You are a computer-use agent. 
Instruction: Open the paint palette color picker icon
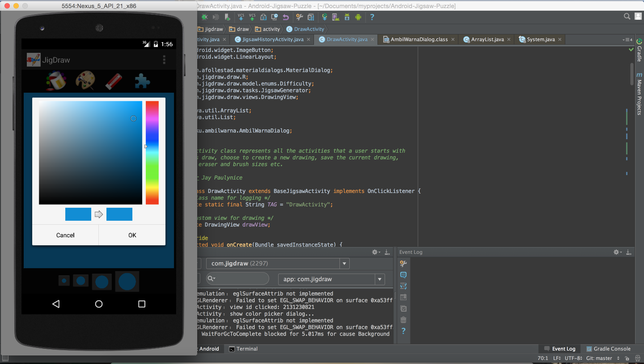pos(85,81)
